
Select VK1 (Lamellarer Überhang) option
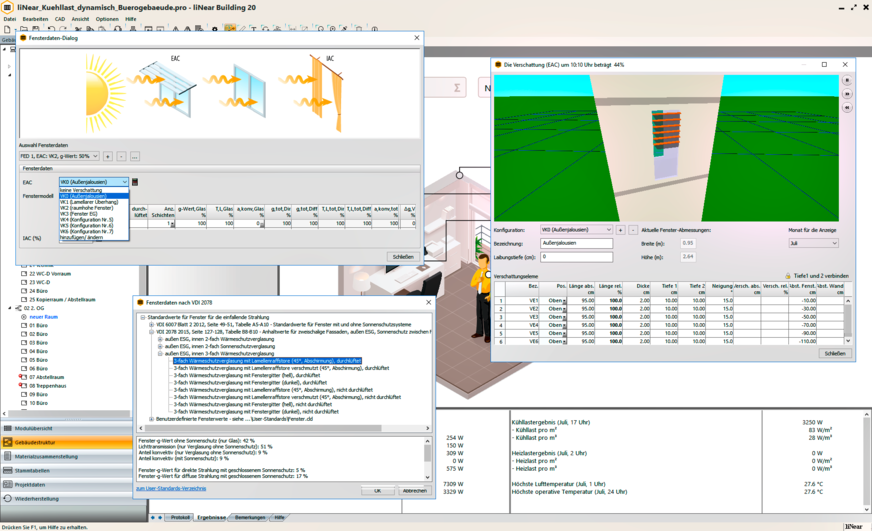coord(94,202)
